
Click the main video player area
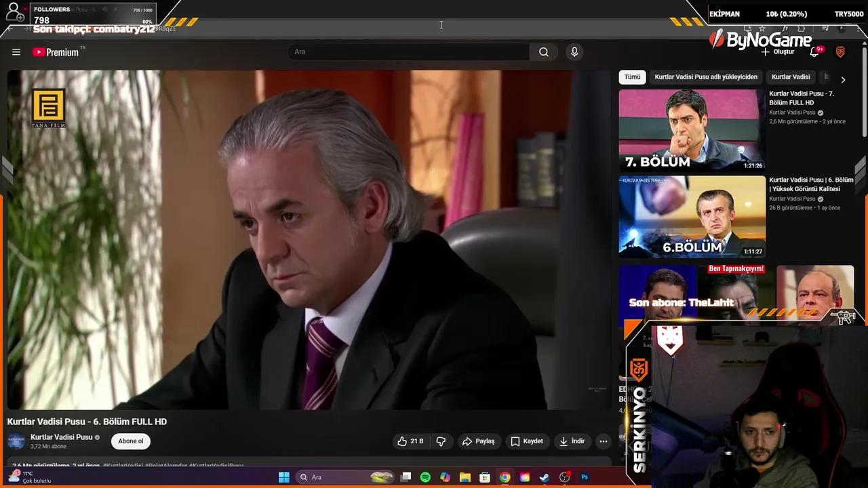(309, 240)
